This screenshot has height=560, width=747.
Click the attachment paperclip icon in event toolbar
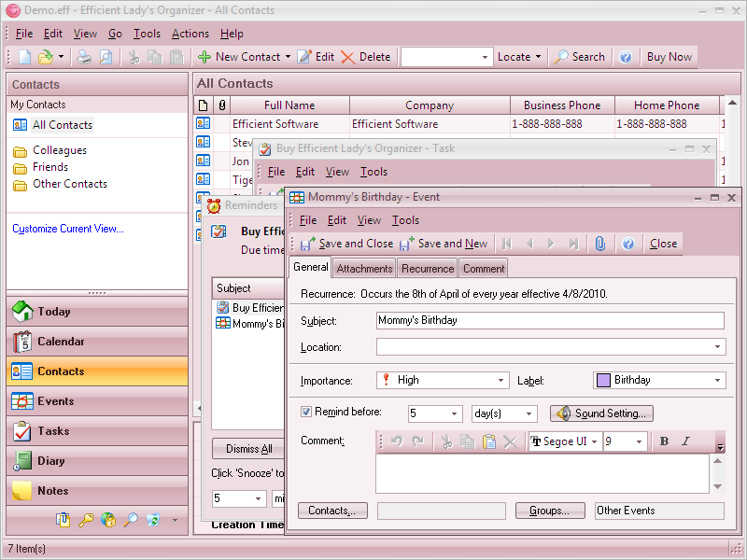(599, 244)
